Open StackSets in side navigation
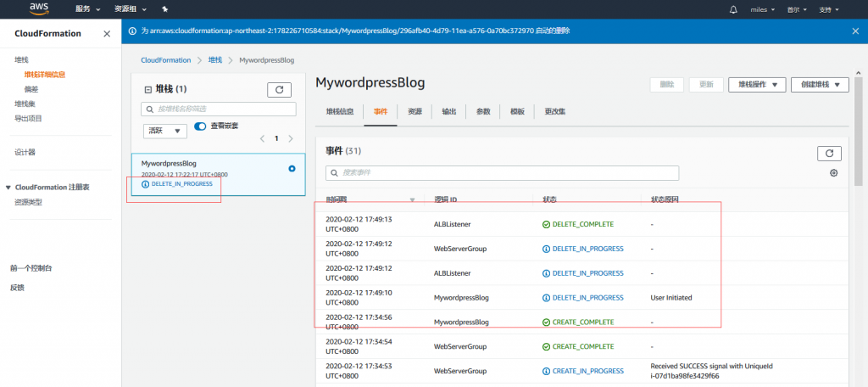Image resolution: width=868 pixels, height=387 pixels. pos(25,104)
